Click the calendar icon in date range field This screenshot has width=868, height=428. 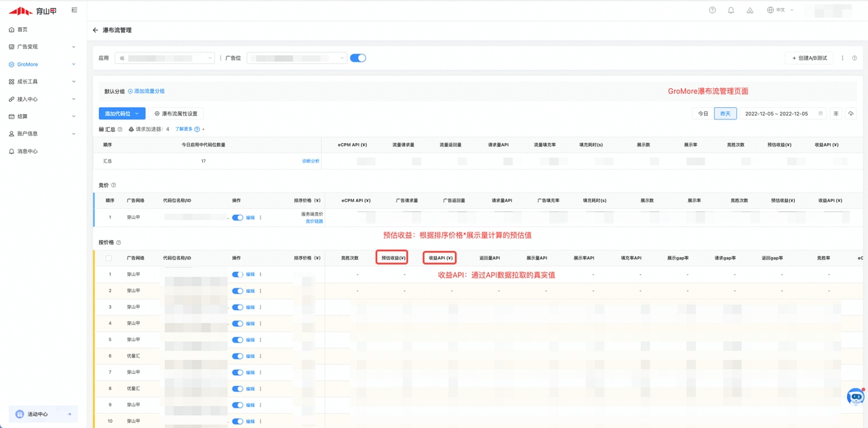pos(821,114)
